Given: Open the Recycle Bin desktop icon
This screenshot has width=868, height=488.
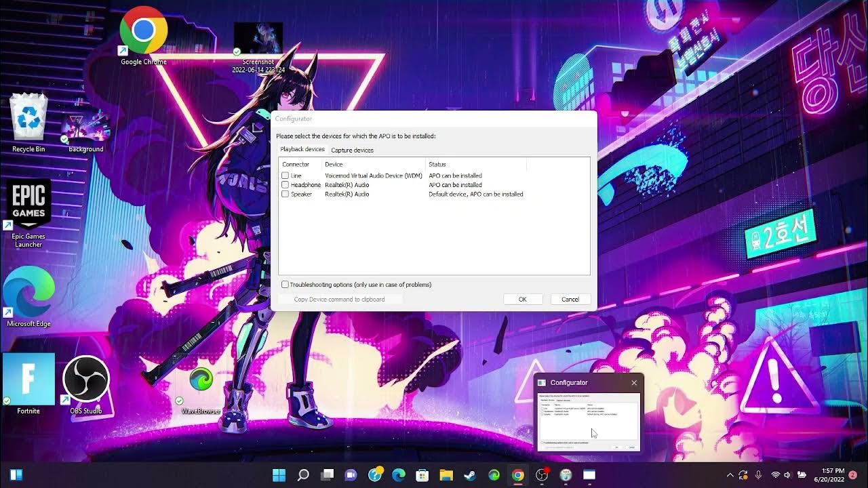Looking at the screenshot, I should (28, 122).
